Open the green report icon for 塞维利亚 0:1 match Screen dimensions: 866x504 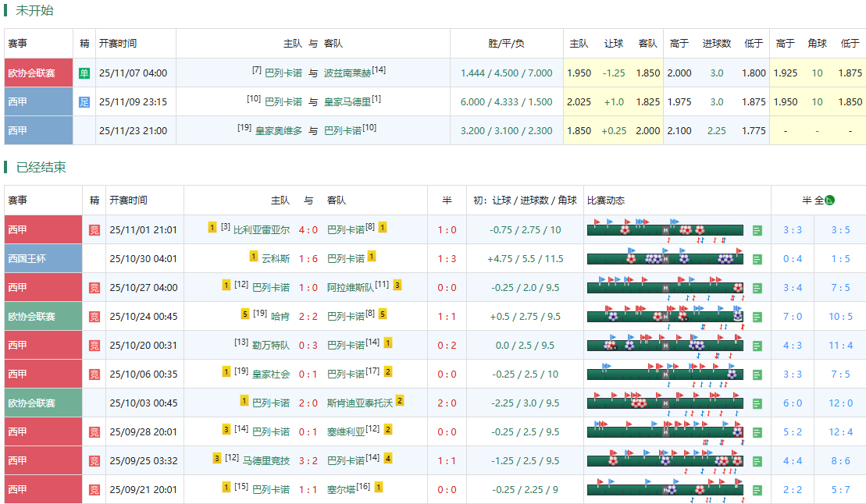tap(757, 432)
